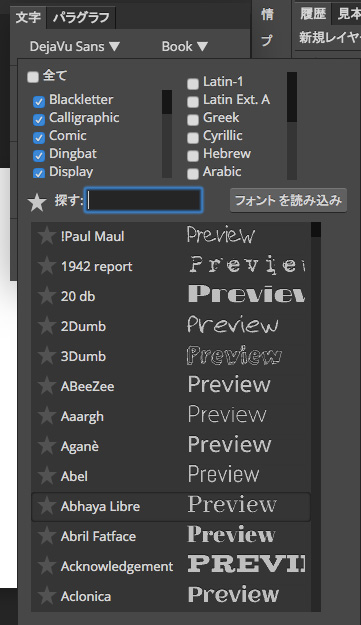Favorite the Acknowledgement font star
The height and width of the screenshot is (625, 361).
click(x=46, y=566)
